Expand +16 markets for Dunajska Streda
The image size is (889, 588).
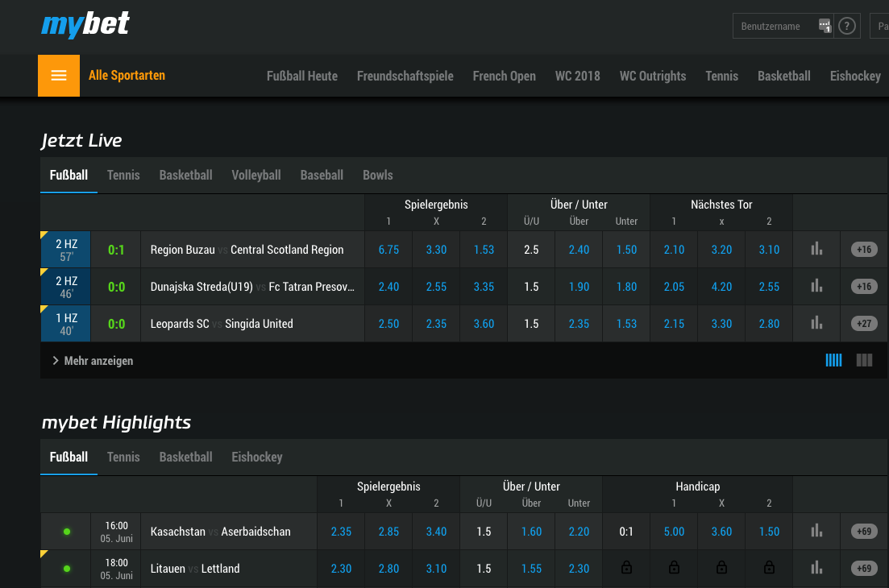pyautogui.click(x=864, y=286)
